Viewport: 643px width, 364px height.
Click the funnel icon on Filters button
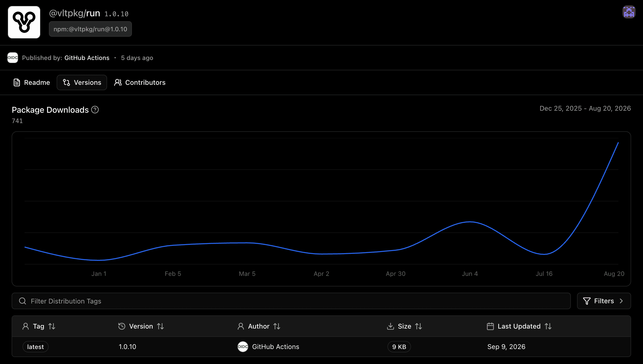pyautogui.click(x=587, y=301)
